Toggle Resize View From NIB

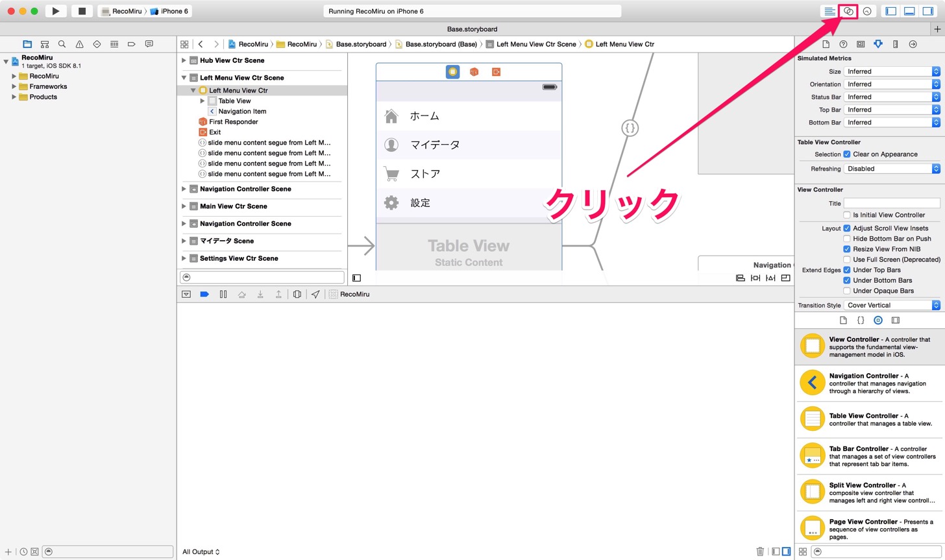[847, 249]
